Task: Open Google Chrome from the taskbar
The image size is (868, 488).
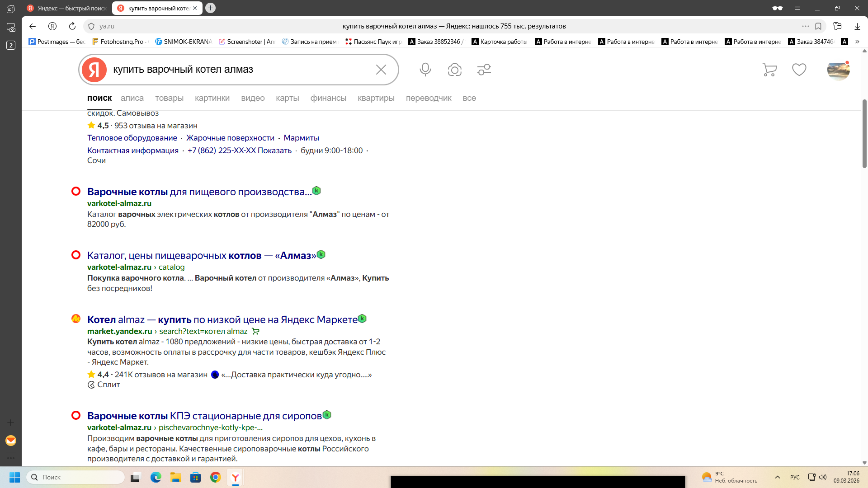Action: click(216, 477)
